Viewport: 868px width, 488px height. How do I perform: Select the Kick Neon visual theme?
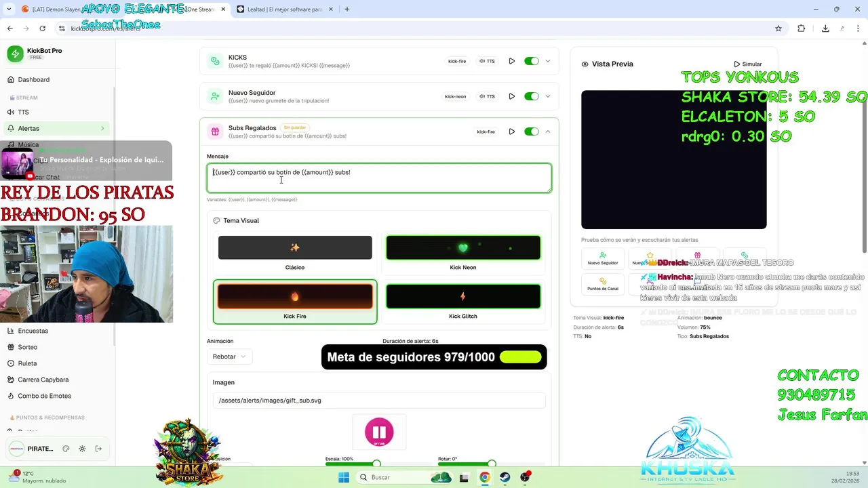pos(463,253)
